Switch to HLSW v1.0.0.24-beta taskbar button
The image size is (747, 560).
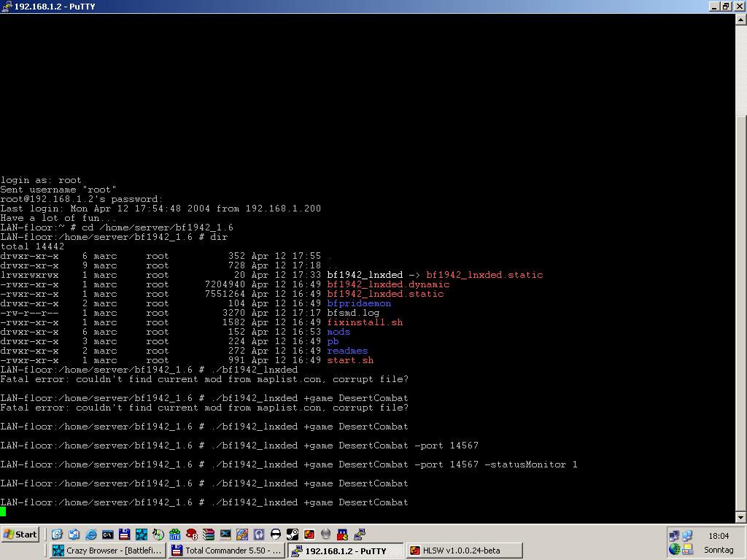coord(465,551)
